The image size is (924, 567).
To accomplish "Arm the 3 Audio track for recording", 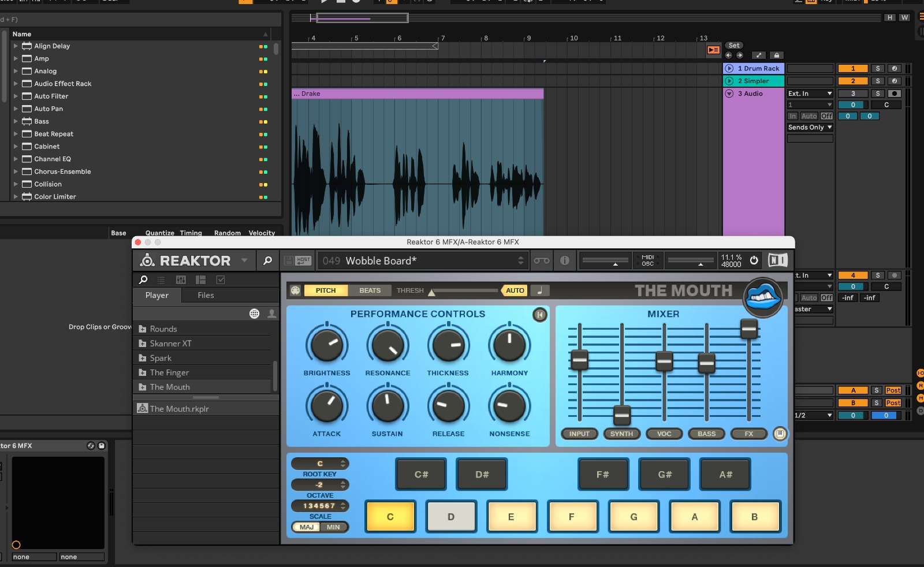I will pyautogui.click(x=895, y=94).
